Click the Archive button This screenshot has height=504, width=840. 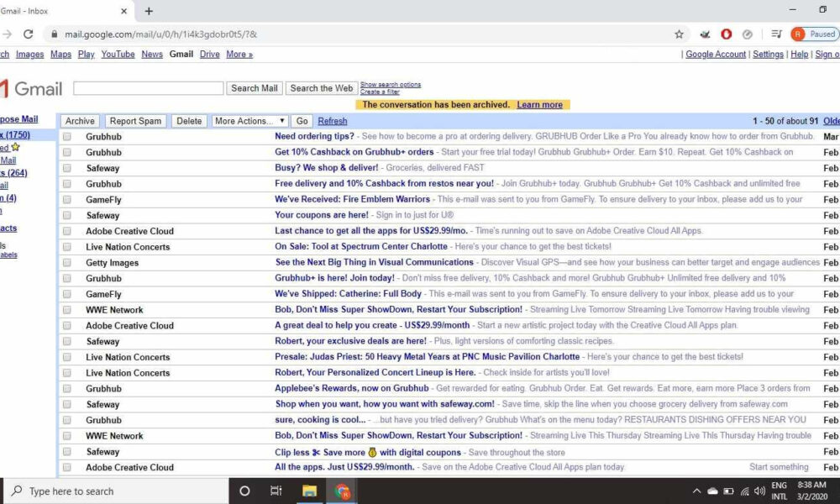click(80, 121)
